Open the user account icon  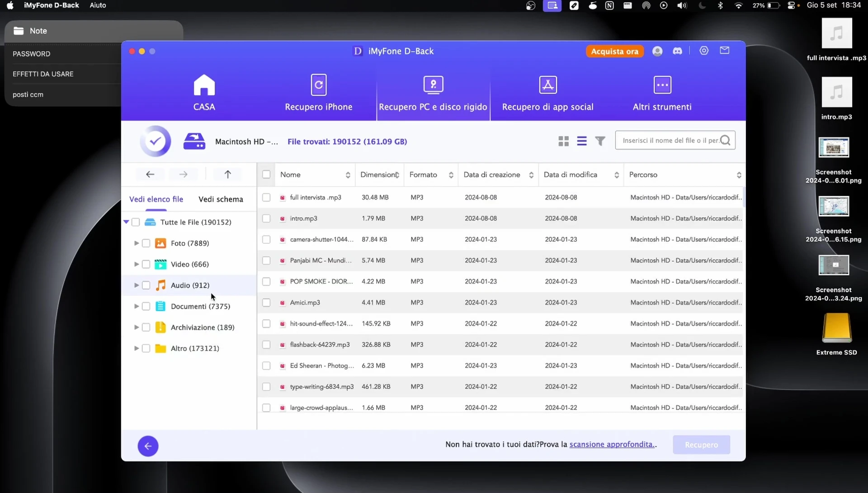[x=657, y=51]
